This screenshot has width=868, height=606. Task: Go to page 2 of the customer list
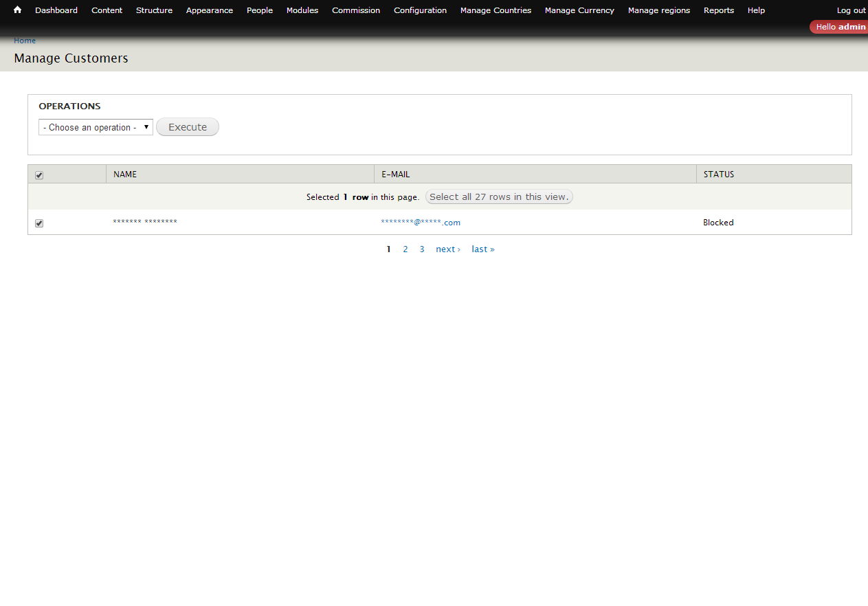click(x=405, y=249)
